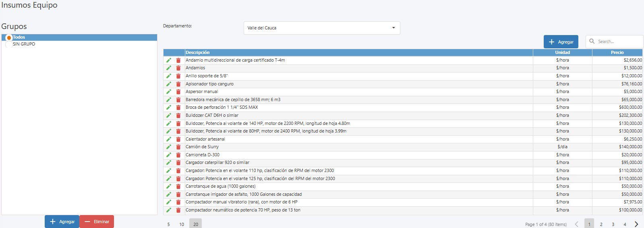
Task: Click Agregar button under Grupos panel
Action: click(62, 222)
